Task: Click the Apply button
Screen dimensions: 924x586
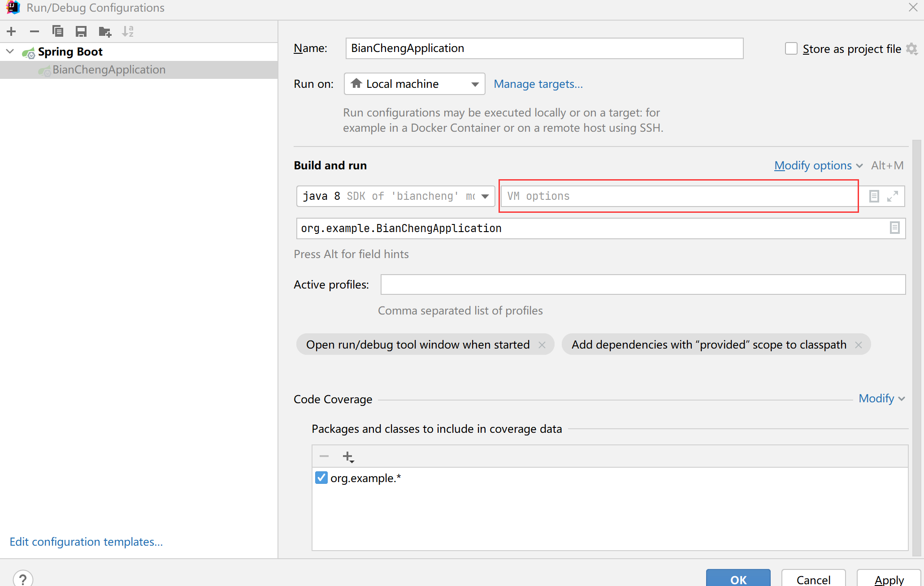Action: [889, 579]
